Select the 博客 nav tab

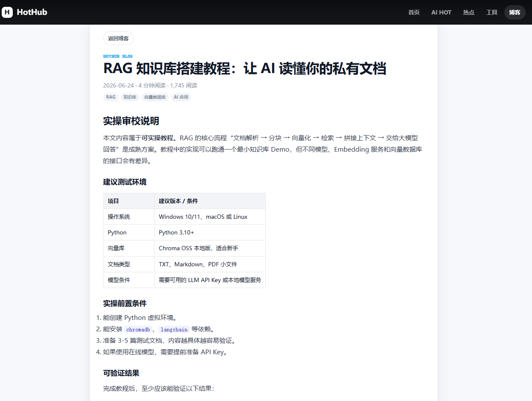coord(515,12)
